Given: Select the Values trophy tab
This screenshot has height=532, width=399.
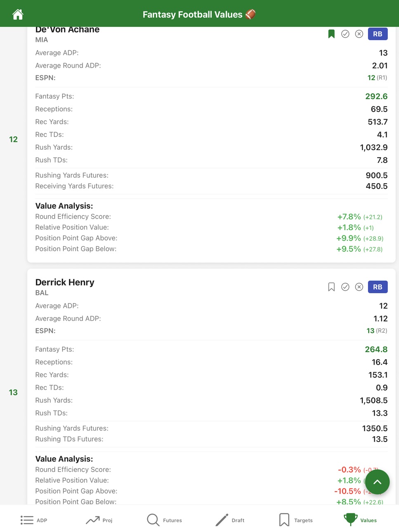Looking at the screenshot, I should [360, 520].
